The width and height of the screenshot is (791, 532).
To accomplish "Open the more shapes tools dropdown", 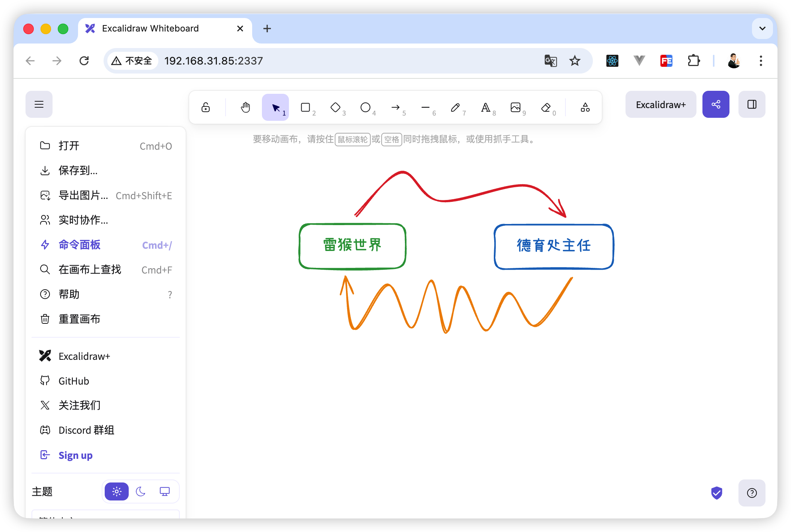I will [x=585, y=107].
